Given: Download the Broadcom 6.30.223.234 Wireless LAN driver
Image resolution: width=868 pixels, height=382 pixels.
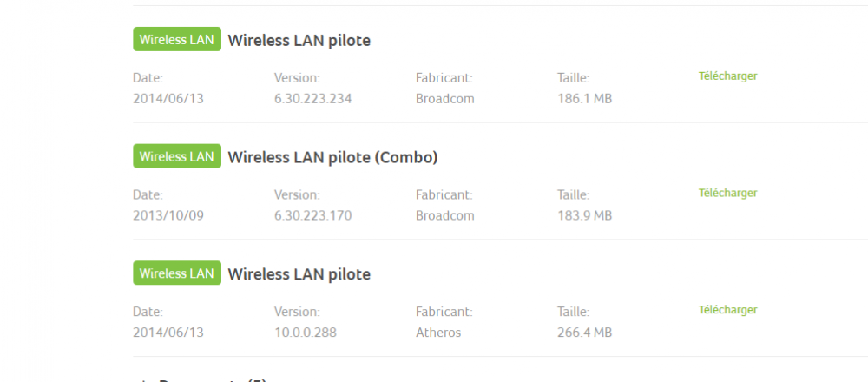Looking at the screenshot, I should (727, 76).
